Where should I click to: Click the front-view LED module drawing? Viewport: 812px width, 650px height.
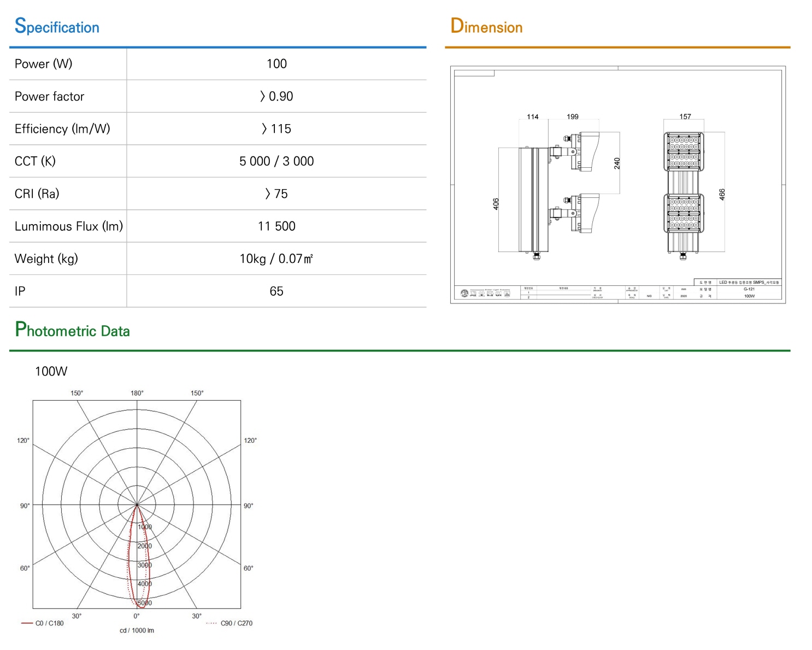[x=684, y=195]
